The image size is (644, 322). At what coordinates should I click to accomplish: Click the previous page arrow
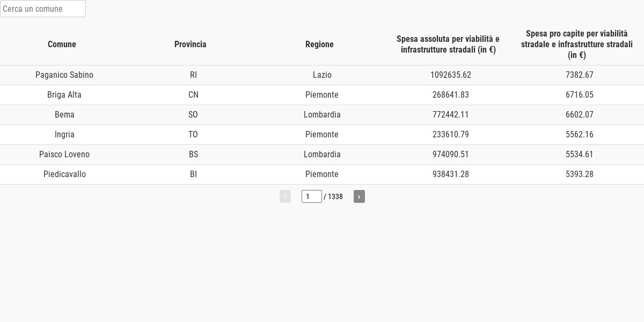pos(285,196)
